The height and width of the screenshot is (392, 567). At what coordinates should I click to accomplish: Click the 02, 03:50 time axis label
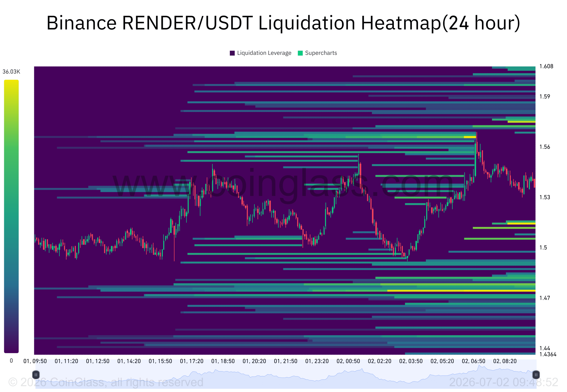[x=411, y=361]
